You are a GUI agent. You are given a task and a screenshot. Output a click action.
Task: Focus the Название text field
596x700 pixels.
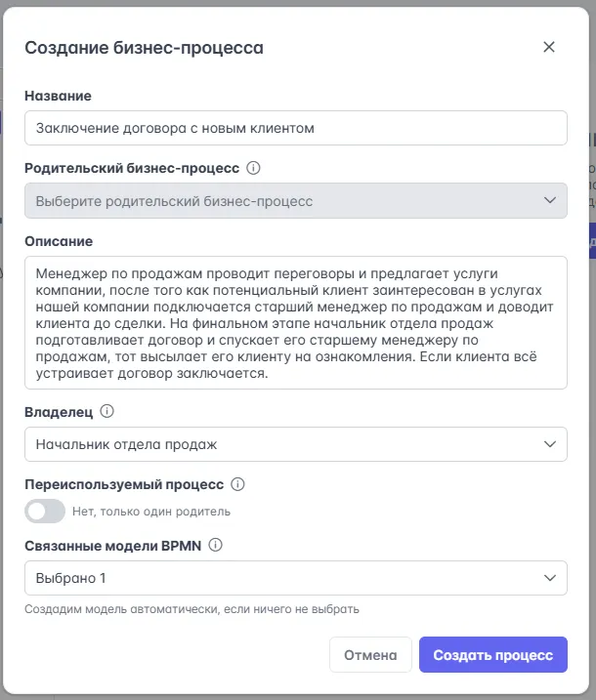295,128
